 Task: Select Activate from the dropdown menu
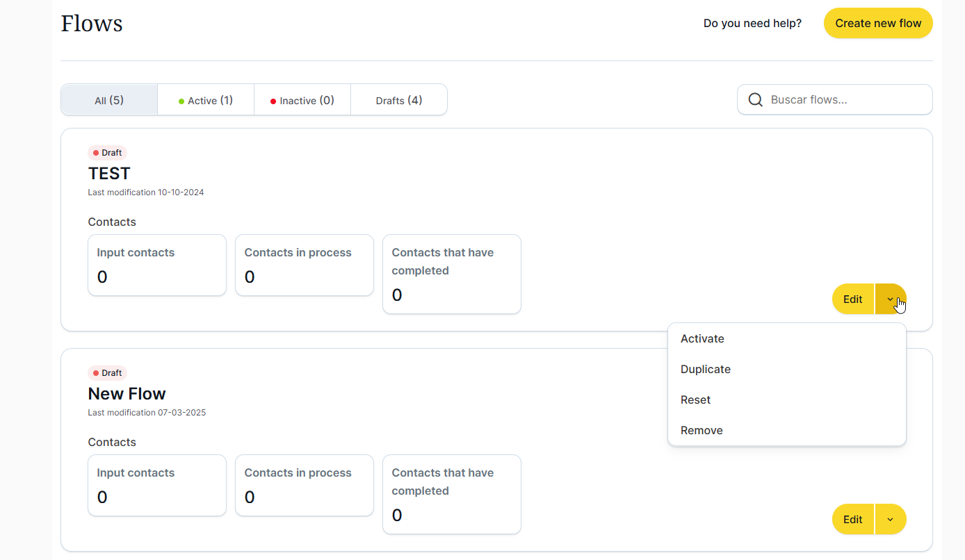click(x=702, y=339)
